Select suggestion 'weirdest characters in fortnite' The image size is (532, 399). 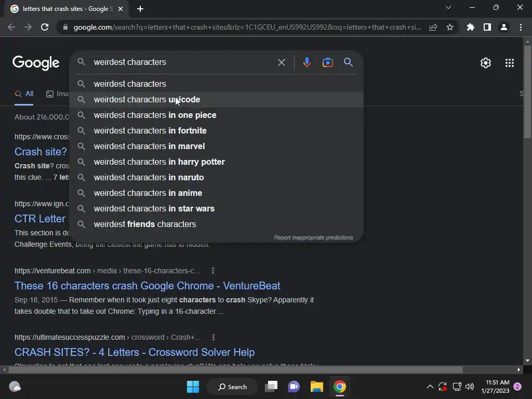[x=217, y=130]
